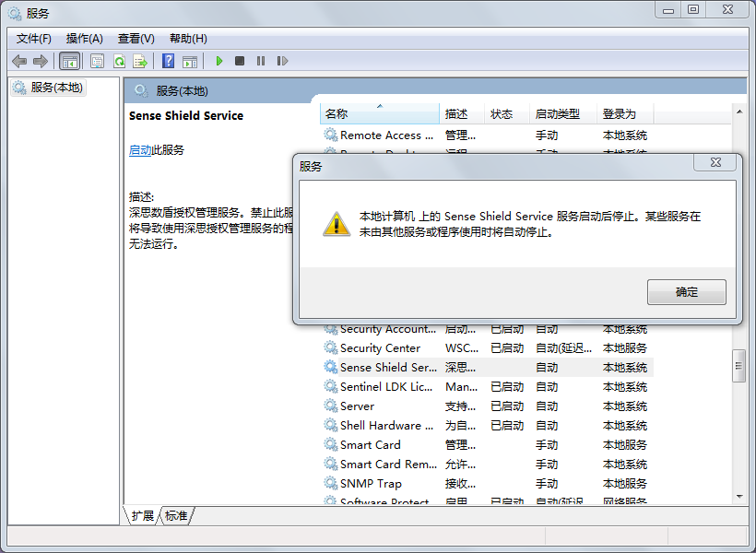Click the 已启动 status in the Server row
This screenshot has height=553, width=756.
(x=507, y=406)
